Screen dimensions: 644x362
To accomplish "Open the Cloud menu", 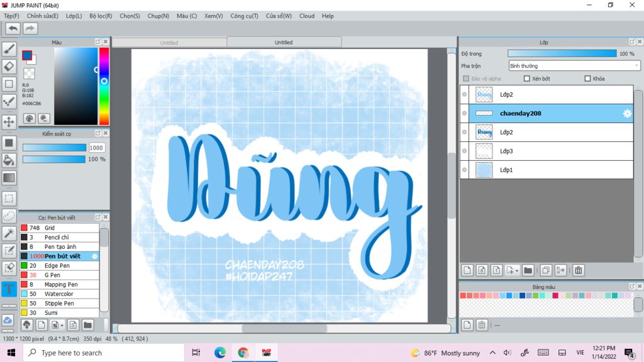I will click(307, 16).
